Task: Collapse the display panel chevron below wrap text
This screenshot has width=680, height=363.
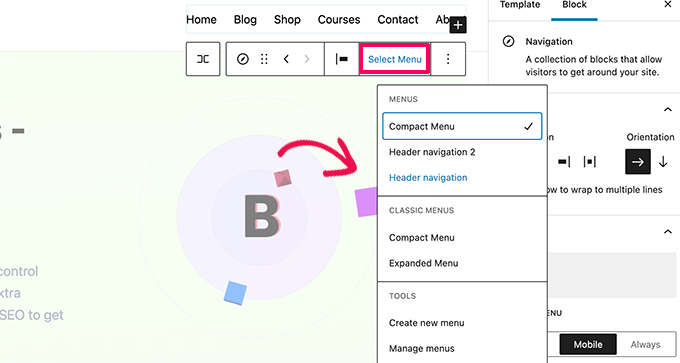Action: point(668,232)
